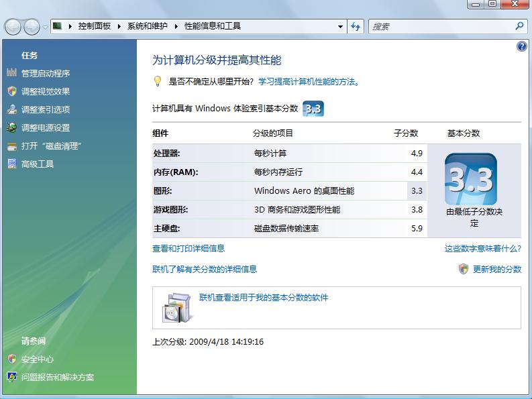Maximize the window
The width and height of the screenshot is (532, 399).
(x=492, y=4)
